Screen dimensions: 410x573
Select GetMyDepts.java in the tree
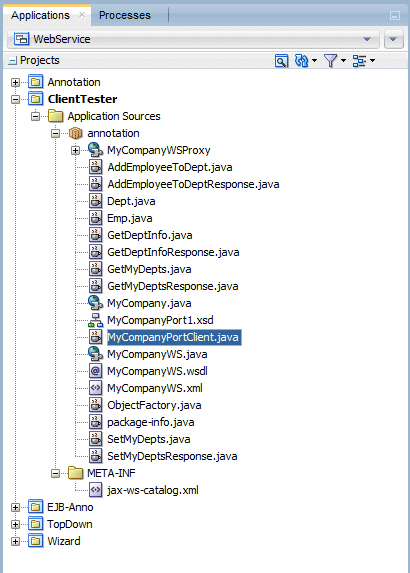(x=149, y=269)
